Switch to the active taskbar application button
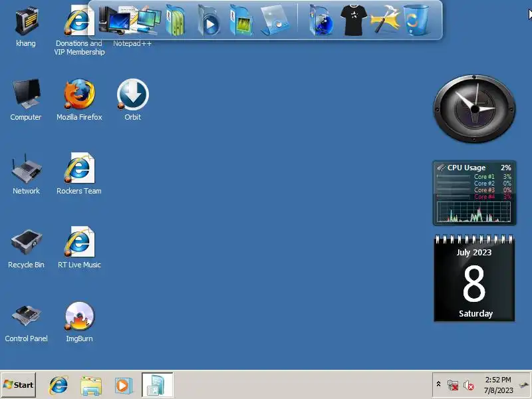 158,385
